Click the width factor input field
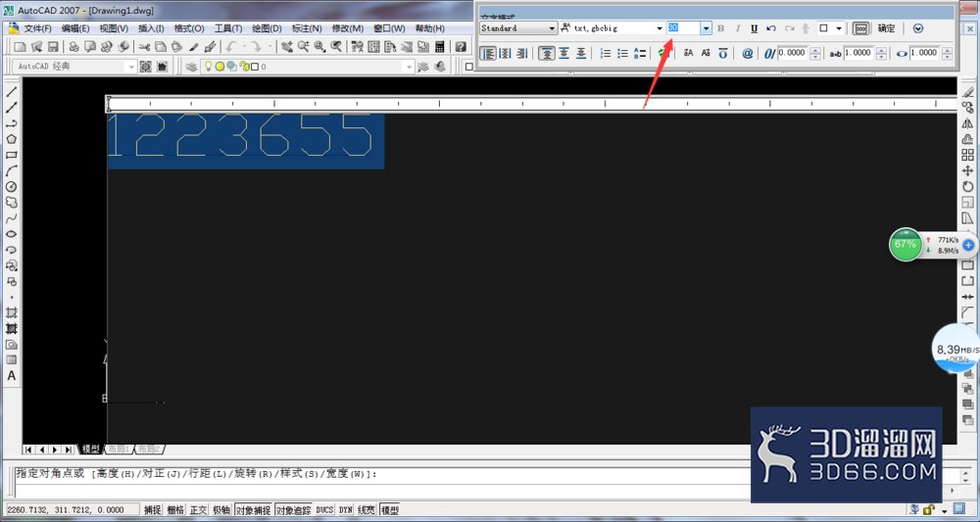The width and height of the screenshot is (980, 522). pos(924,54)
